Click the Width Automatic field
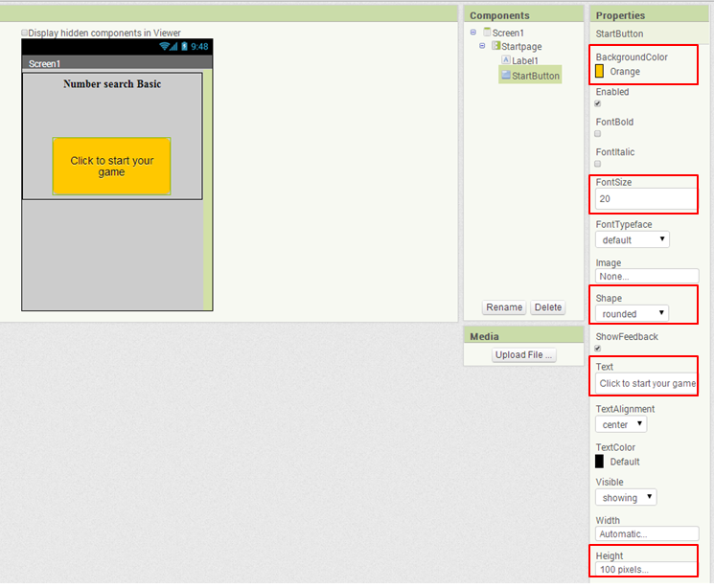 tap(647, 533)
